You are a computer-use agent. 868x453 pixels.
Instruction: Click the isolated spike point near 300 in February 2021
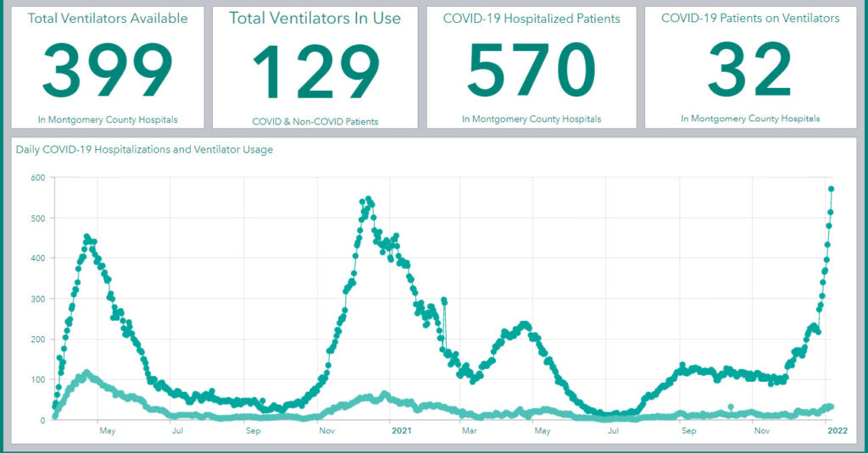pos(444,301)
